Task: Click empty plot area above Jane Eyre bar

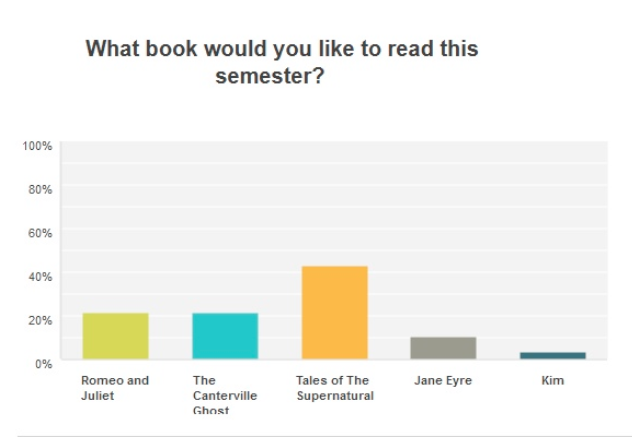Action: pos(443,238)
